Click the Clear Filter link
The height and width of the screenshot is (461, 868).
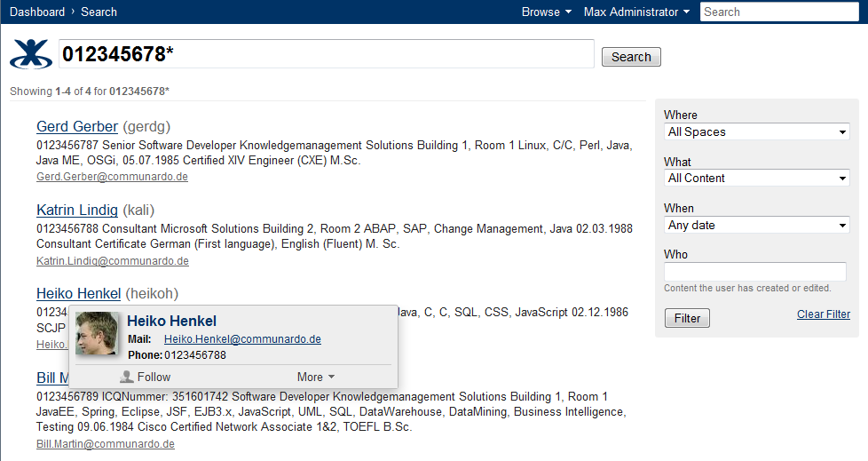(823, 314)
